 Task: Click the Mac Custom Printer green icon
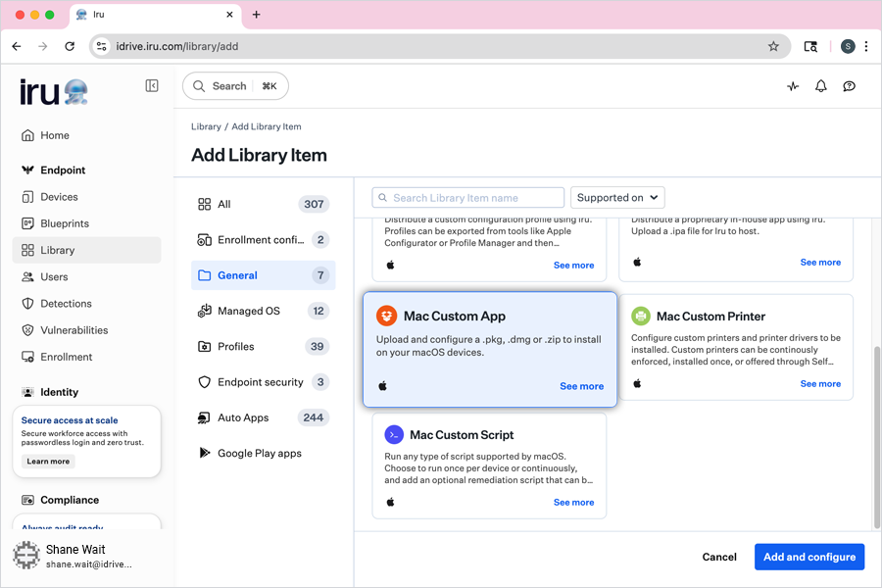(641, 316)
